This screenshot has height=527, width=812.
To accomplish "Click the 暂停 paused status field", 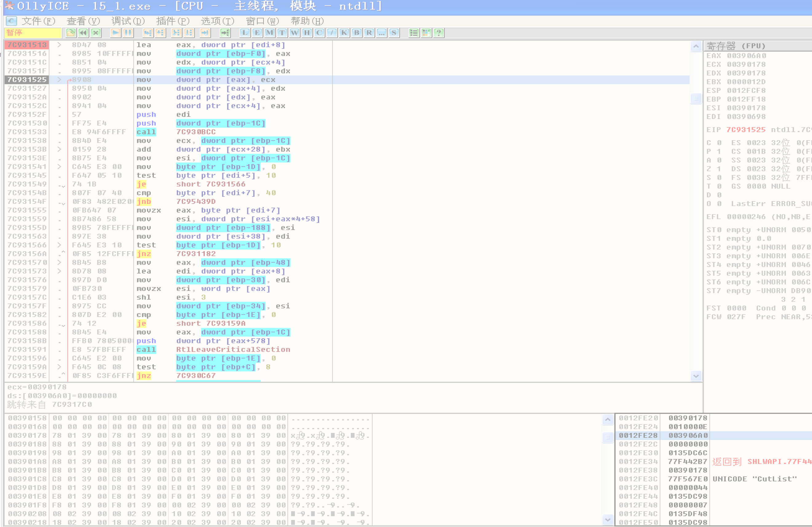I will click(x=33, y=33).
